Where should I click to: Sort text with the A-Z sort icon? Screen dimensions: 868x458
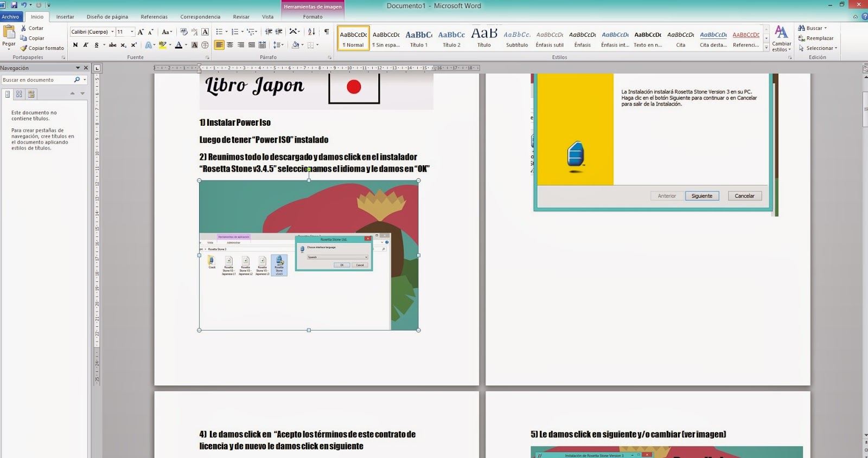coord(311,32)
